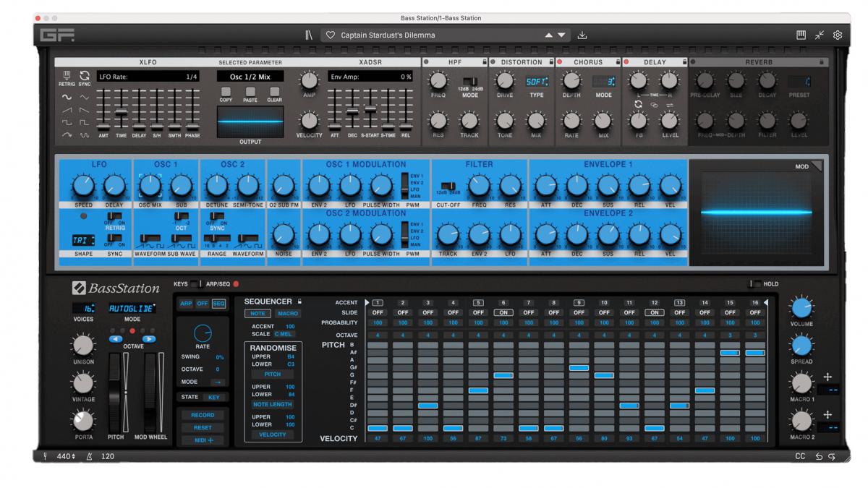The height and width of the screenshot is (488, 868).
Task: Open the settings gear icon
Action: point(838,35)
